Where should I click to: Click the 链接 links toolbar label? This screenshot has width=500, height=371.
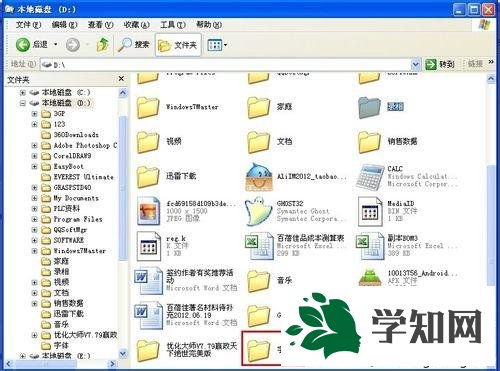tap(475, 64)
